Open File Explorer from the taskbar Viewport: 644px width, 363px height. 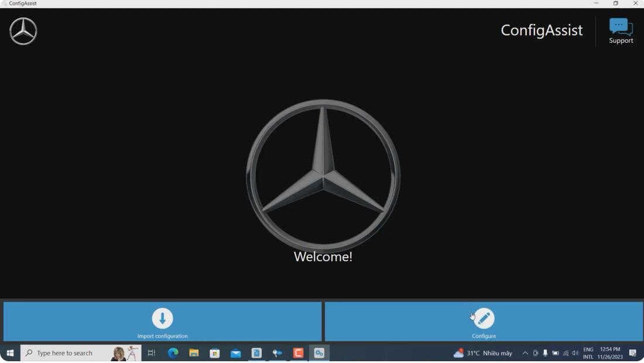click(x=194, y=352)
